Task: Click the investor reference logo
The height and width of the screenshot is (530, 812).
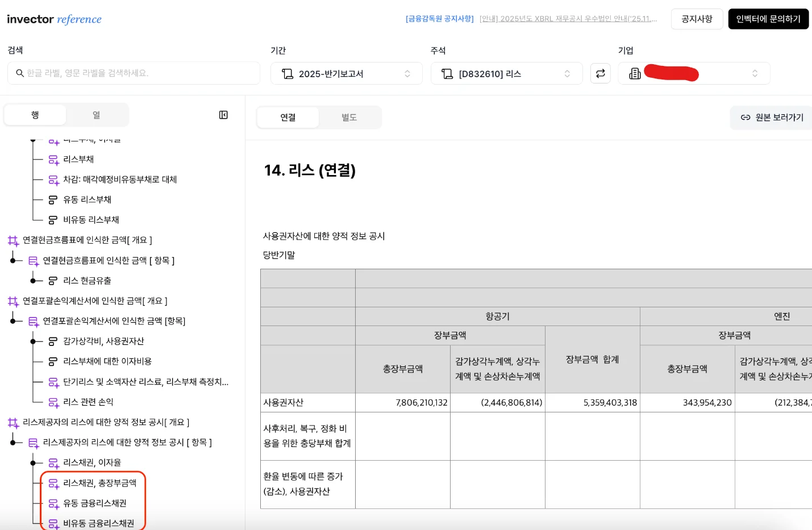Action: (x=54, y=19)
